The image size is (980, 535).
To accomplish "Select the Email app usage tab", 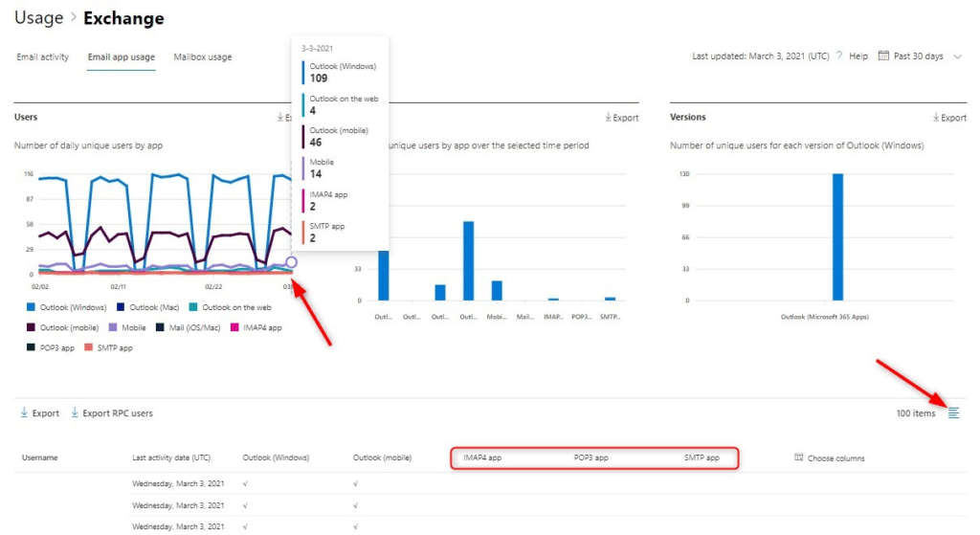I will pos(122,56).
